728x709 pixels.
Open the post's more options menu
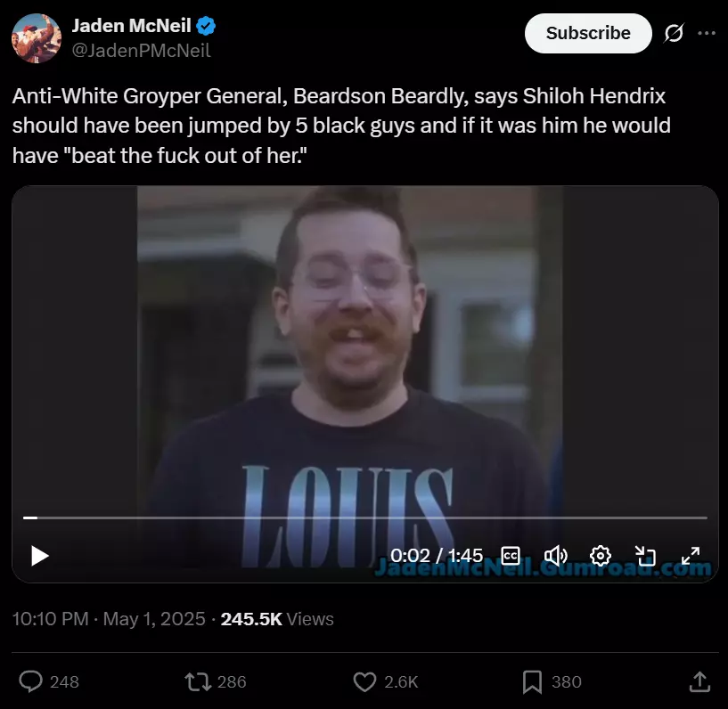[x=707, y=33]
